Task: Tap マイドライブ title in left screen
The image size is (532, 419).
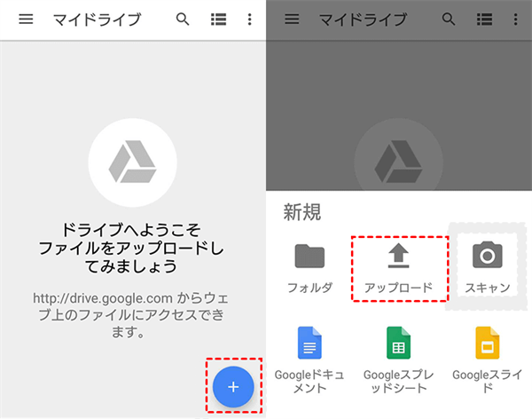Action: [x=97, y=20]
